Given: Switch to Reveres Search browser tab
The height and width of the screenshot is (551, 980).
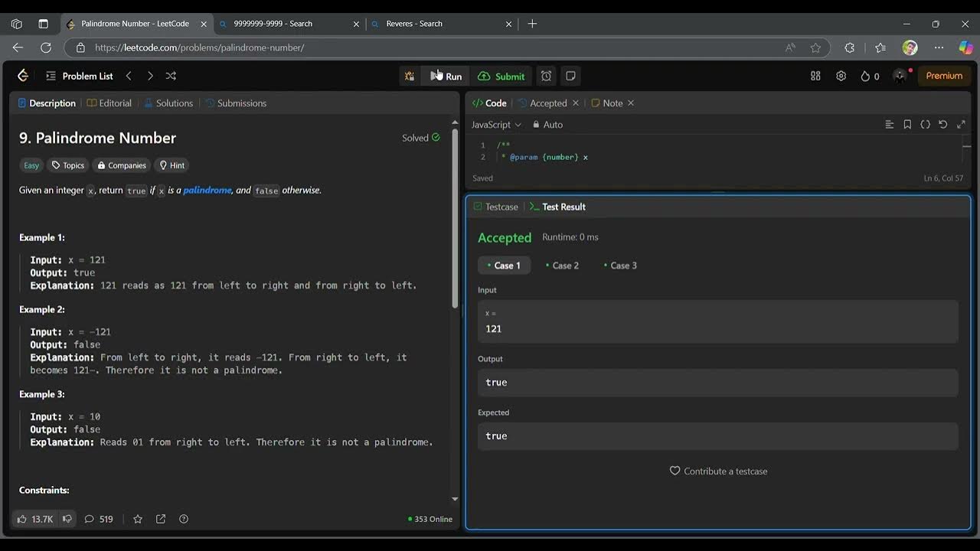Looking at the screenshot, I should tap(442, 24).
